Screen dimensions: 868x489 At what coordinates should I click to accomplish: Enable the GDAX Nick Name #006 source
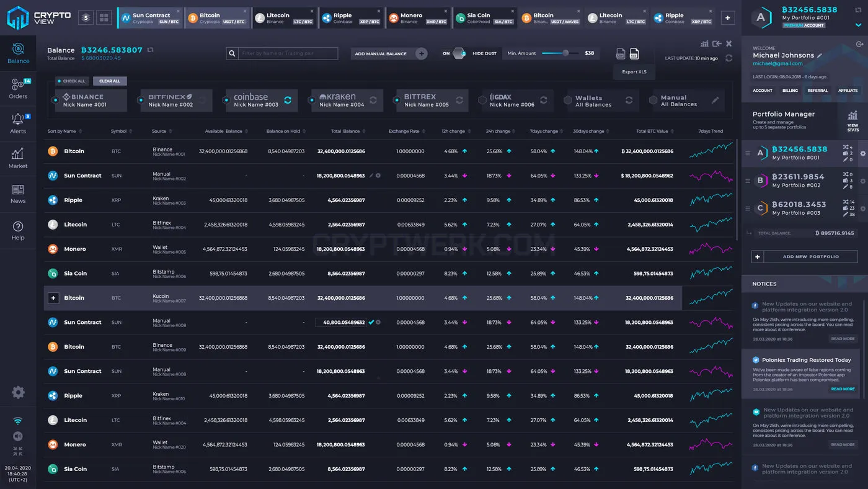click(x=483, y=100)
